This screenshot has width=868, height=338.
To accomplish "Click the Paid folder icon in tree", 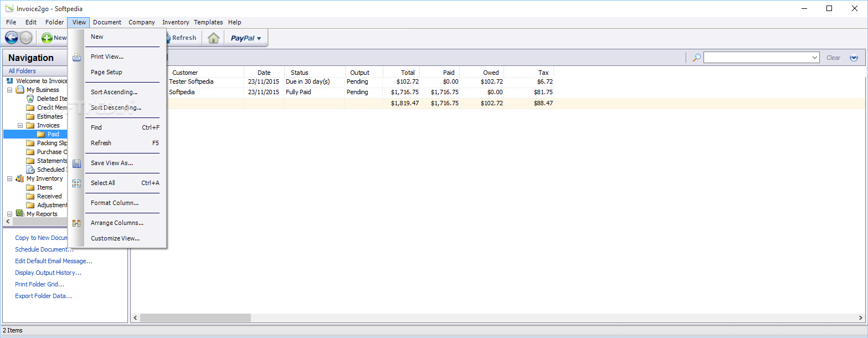I will (41, 134).
